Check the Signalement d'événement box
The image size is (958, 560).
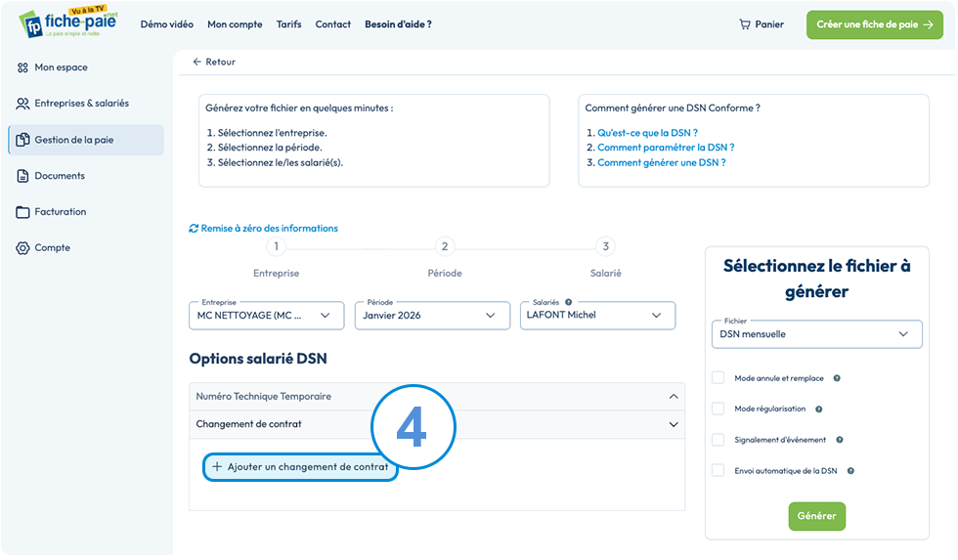pos(718,440)
